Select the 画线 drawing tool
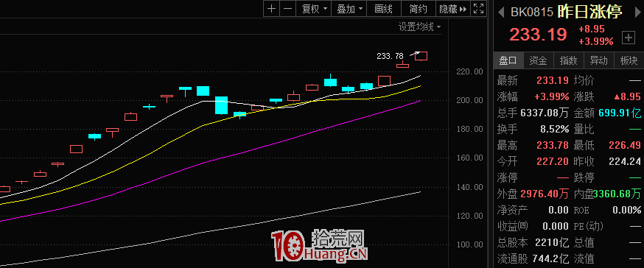The image size is (644, 268). pyautogui.click(x=384, y=9)
